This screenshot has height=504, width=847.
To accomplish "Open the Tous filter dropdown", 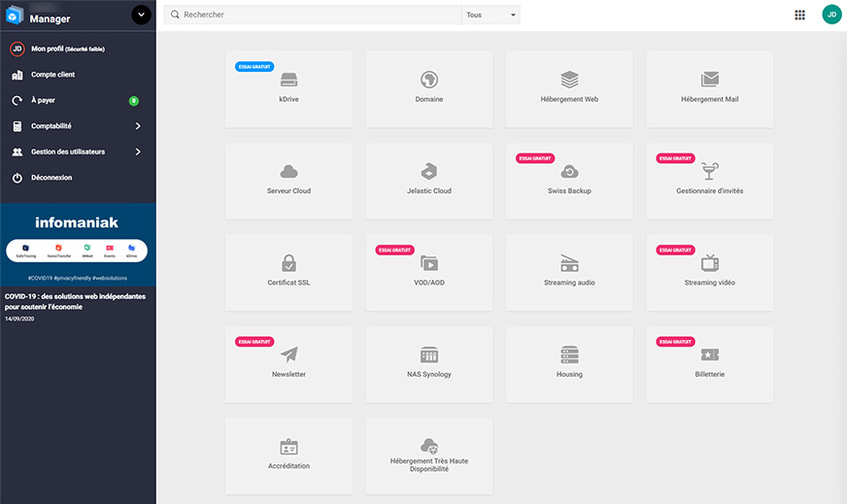I will pos(491,16).
